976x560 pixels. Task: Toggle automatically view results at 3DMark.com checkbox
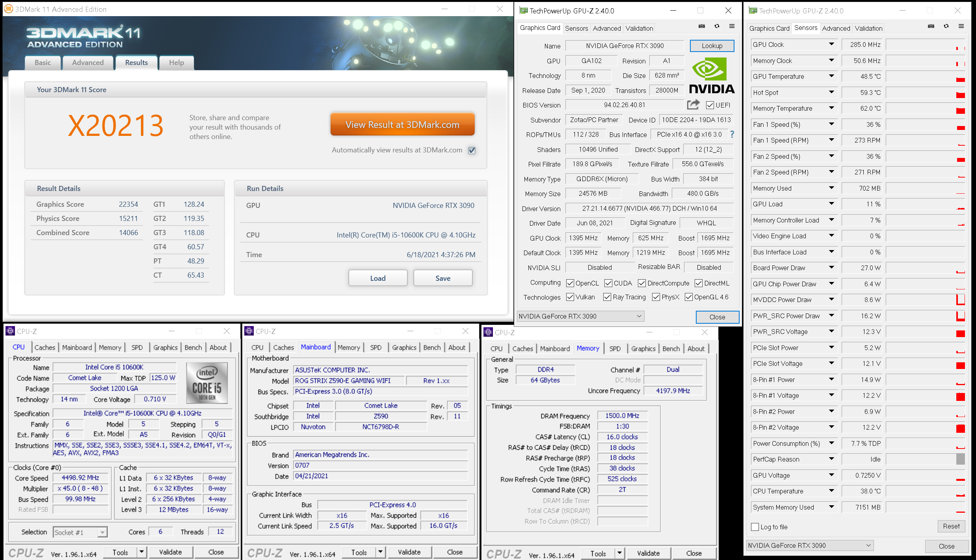coord(472,150)
